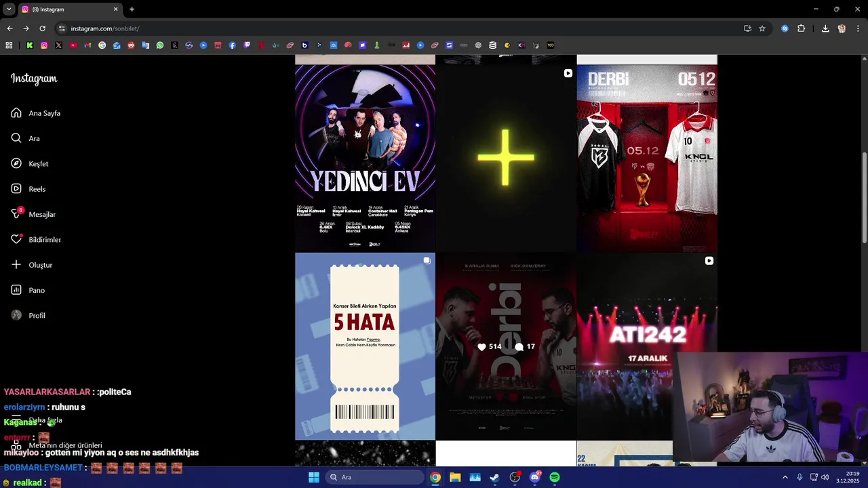This screenshot has height=488, width=868.
Task: Open the YouTube bookmark
Action: click(x=73, y=45)
